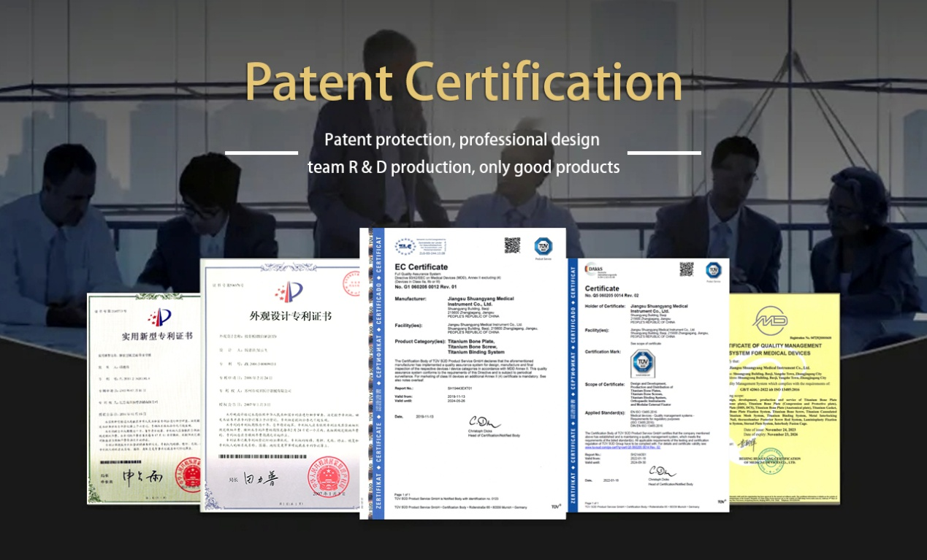
Task: Open the EC Certificate document title
Action: pos(421,267)
